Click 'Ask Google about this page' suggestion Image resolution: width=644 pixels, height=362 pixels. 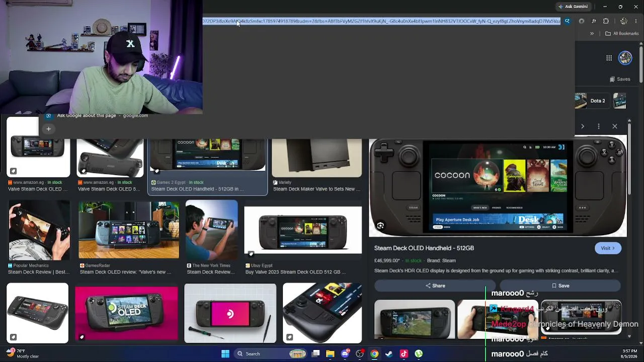pos(102,116)
